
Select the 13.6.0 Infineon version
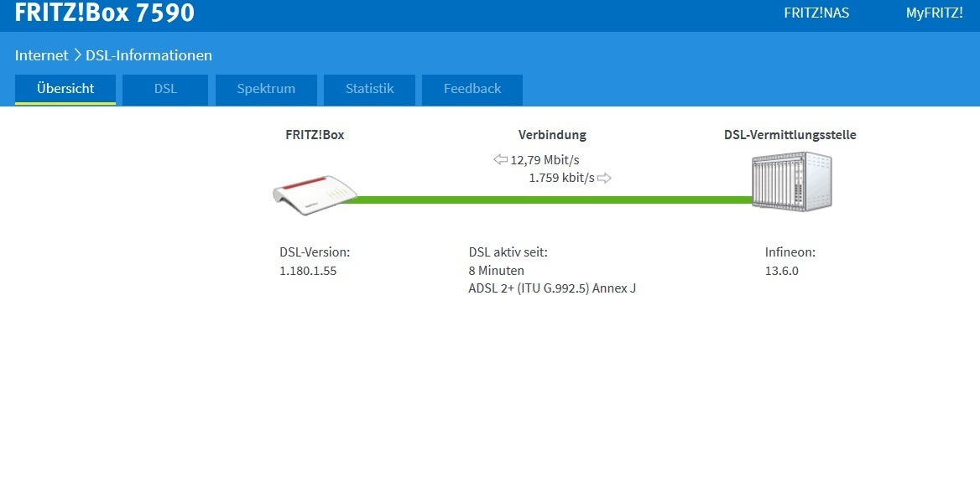coord(782,271)
